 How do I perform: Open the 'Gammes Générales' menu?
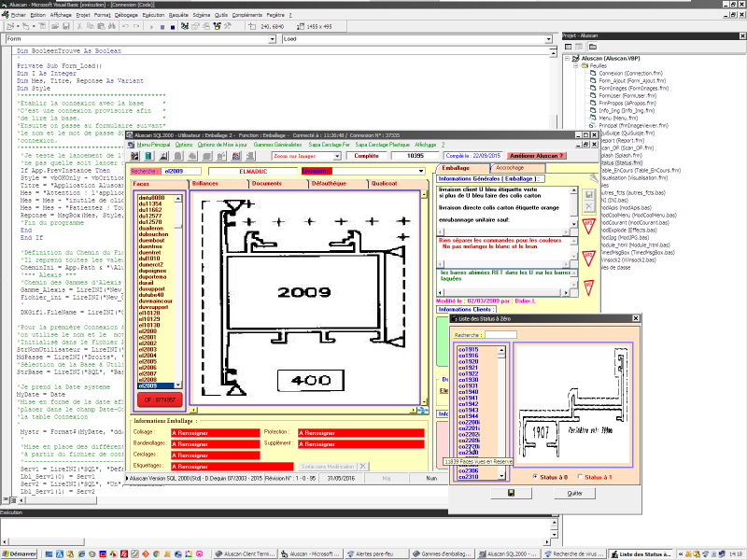tap(277, 145)
